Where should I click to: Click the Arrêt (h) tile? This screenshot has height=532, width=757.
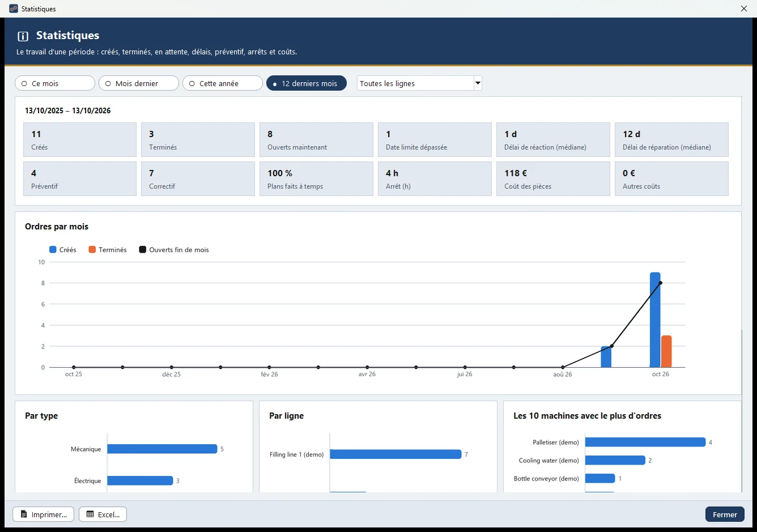tap(435, 179)
